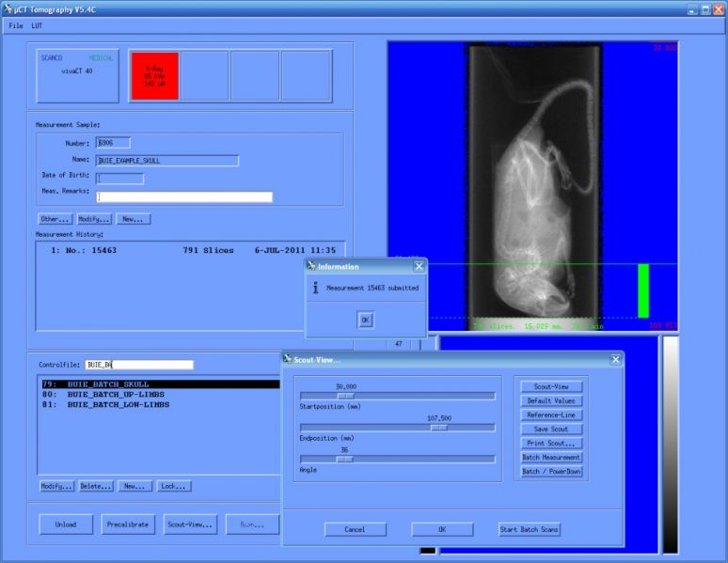Screen dimensions: 728x563
Task: Click the Default Values button
Action: coord(551,401)
